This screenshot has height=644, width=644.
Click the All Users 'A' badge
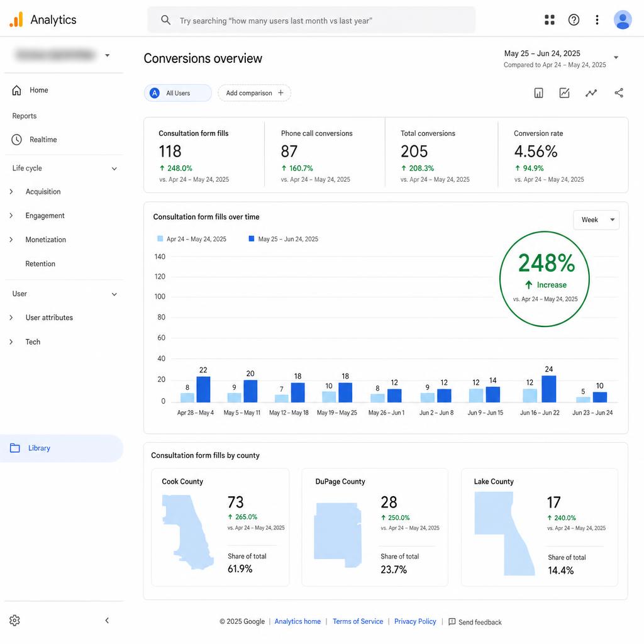(155, 93)
